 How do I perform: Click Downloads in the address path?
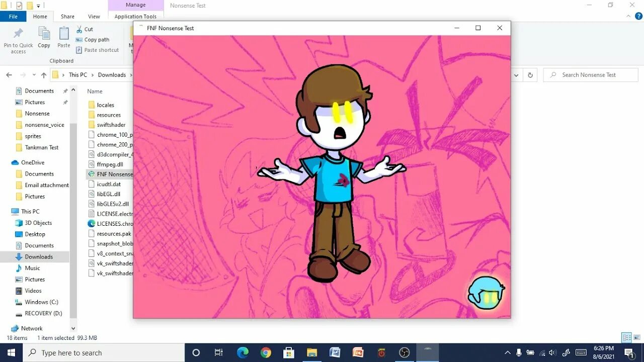(x=112, y=75)
